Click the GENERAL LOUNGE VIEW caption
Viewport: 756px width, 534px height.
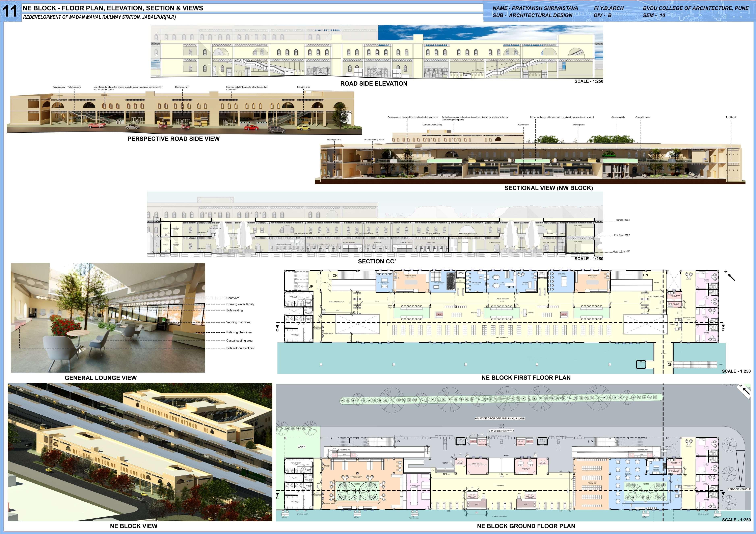click(x=100, y=378)
